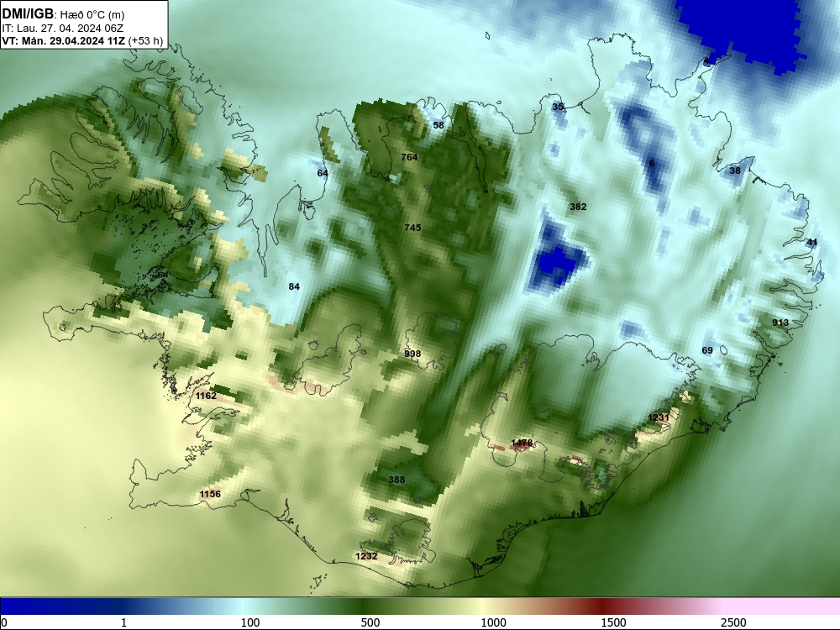Image resolution: width=840 pixels, height=630 pixels.
Task: Click the 1478 elevation label on the glacier
Action: (522, 443)
